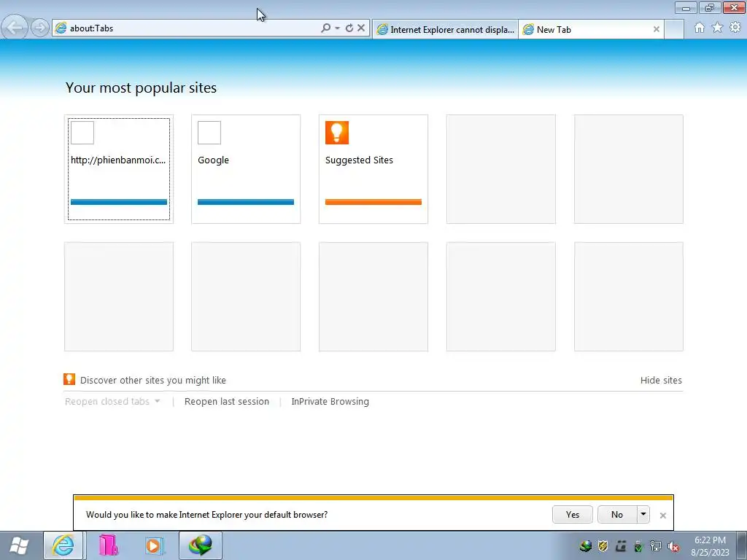Click the dark tray icon beside the shield
The height and width of the screenshot is (560, 747).
(x=621, y=545)
